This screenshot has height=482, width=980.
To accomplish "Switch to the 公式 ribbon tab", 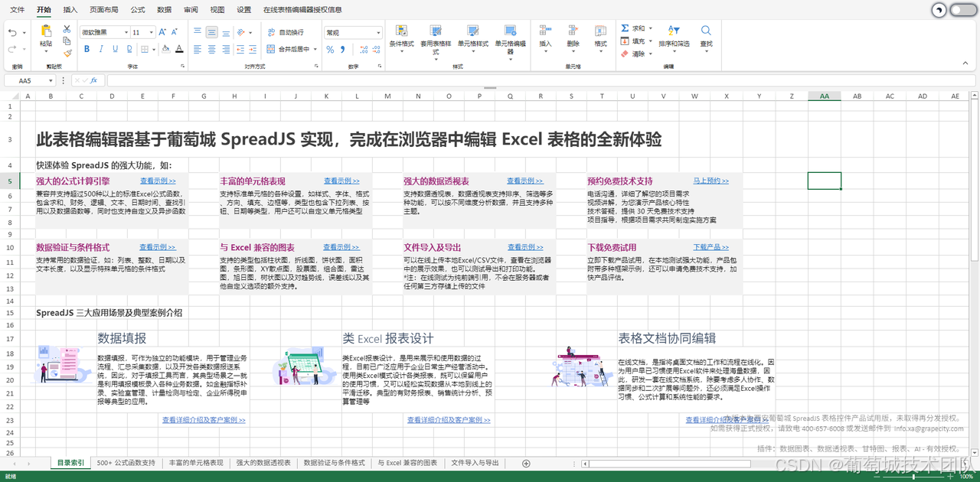I will point(138,10).
